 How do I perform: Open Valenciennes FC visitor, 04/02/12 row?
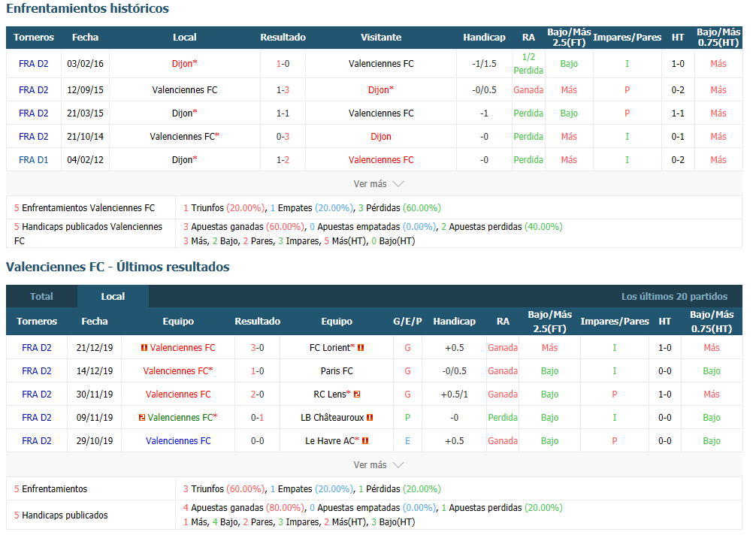pyautogui.click(x=381, y=159)
